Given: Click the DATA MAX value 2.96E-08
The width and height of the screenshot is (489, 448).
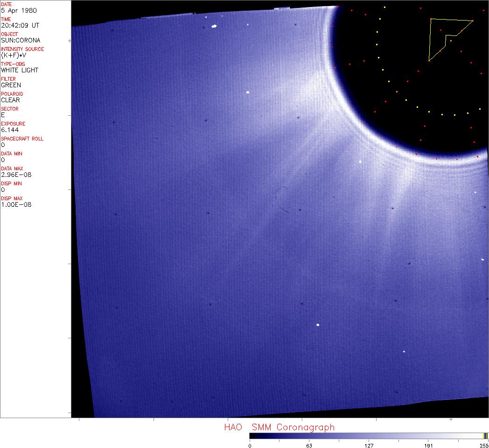Looking at the screenshot, I should [x=16, y=175].
